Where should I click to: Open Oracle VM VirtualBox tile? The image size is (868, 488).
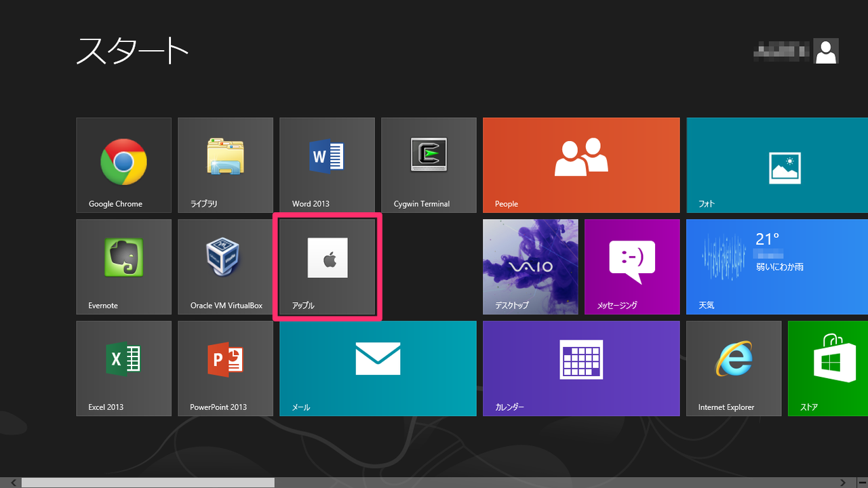pos(225,266)
